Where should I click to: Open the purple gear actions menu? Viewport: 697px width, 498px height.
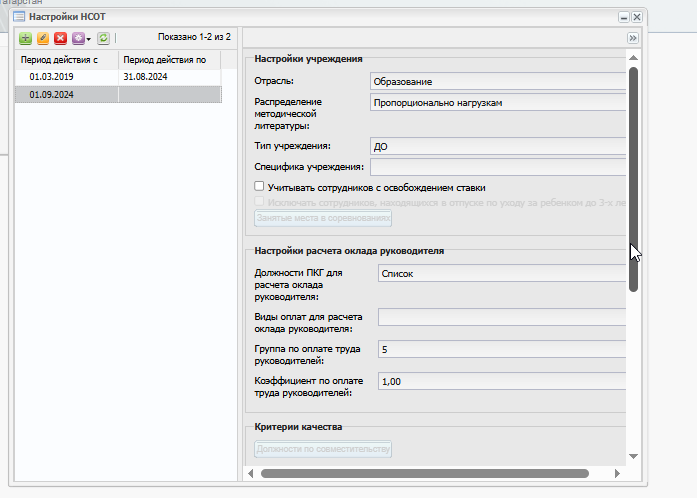[81, 38]
